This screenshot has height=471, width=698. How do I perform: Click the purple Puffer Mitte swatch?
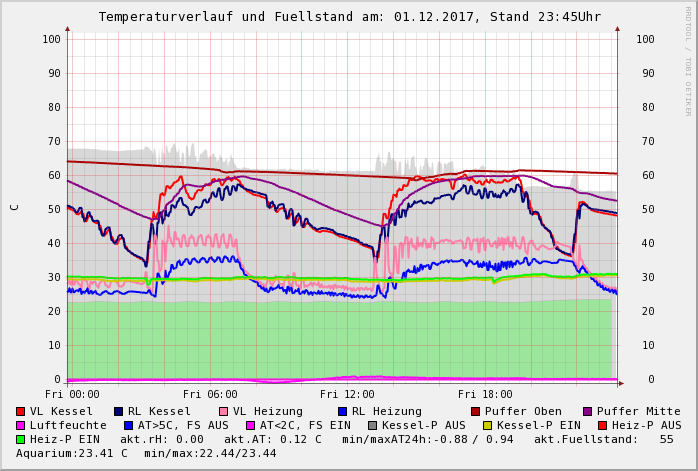pyautogui.click(x=588, y=411)
